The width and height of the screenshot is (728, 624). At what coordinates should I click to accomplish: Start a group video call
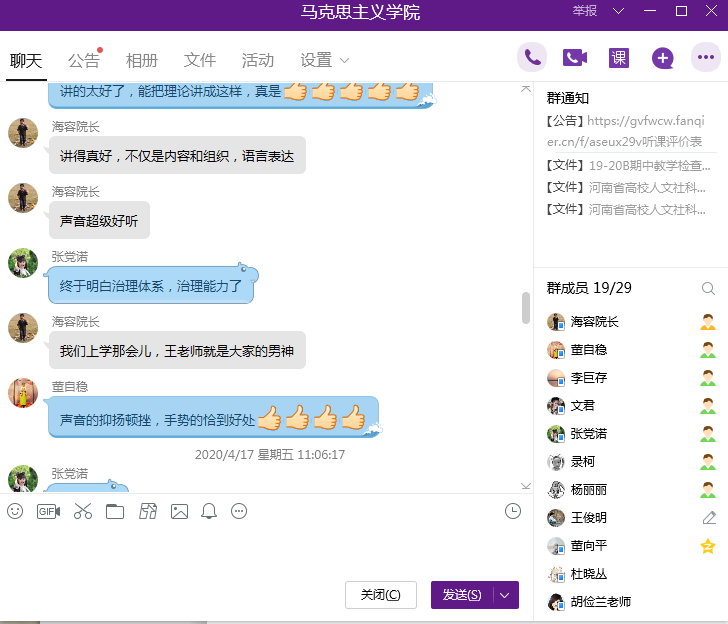tap(575, 58)
